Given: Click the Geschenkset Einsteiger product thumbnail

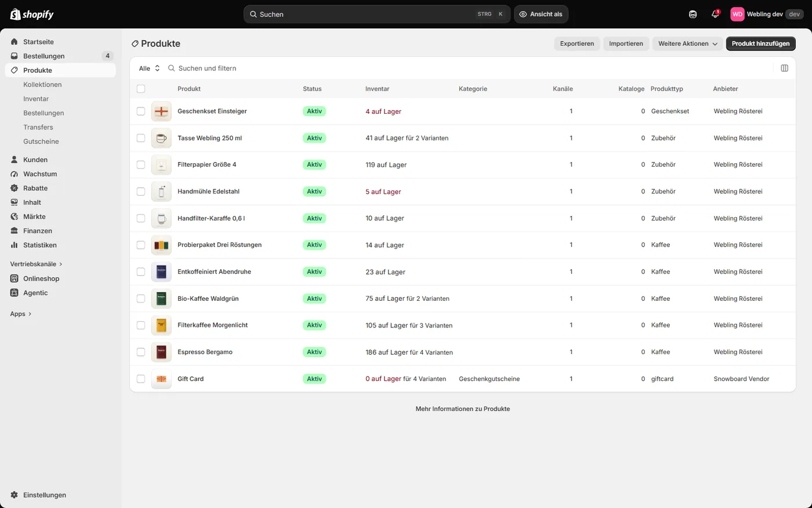Looking at the screenshot, I should [x=161, y=111].
